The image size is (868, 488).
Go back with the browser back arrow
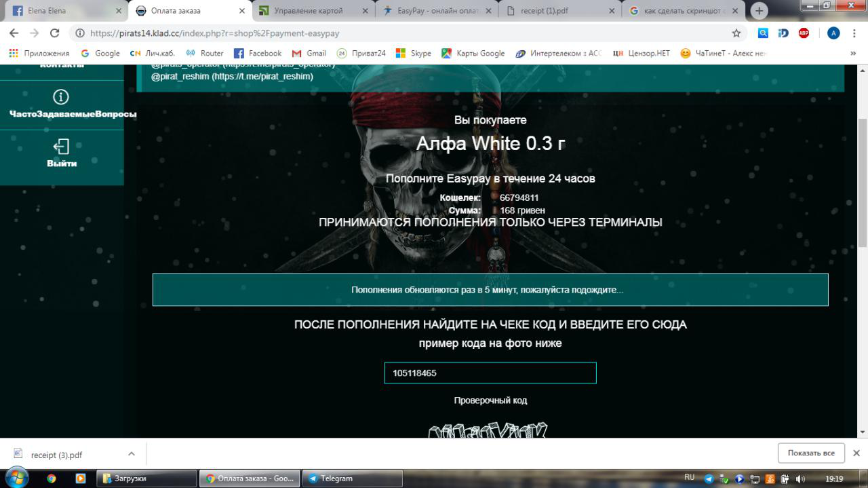click(14, 33)
